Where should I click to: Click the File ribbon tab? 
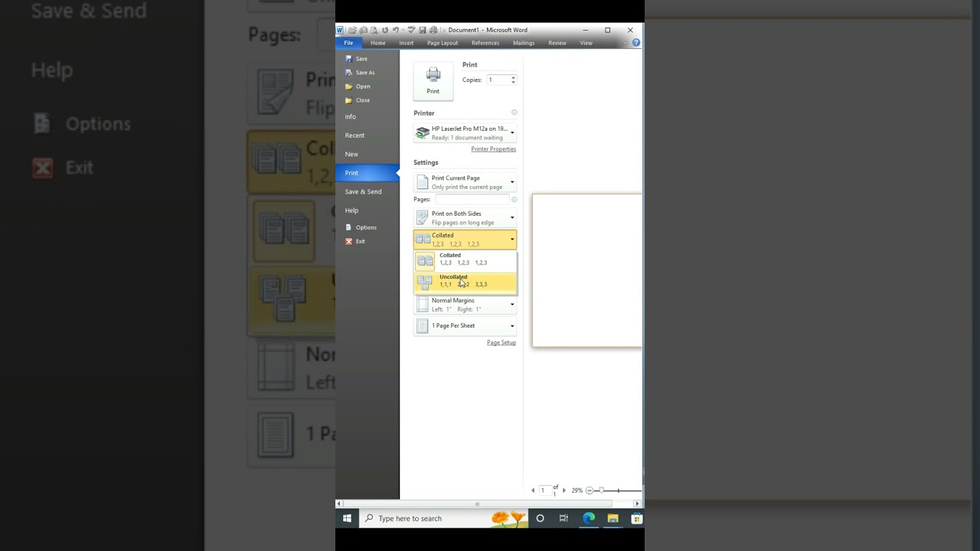pyautogui.click(x=348, y=43)
